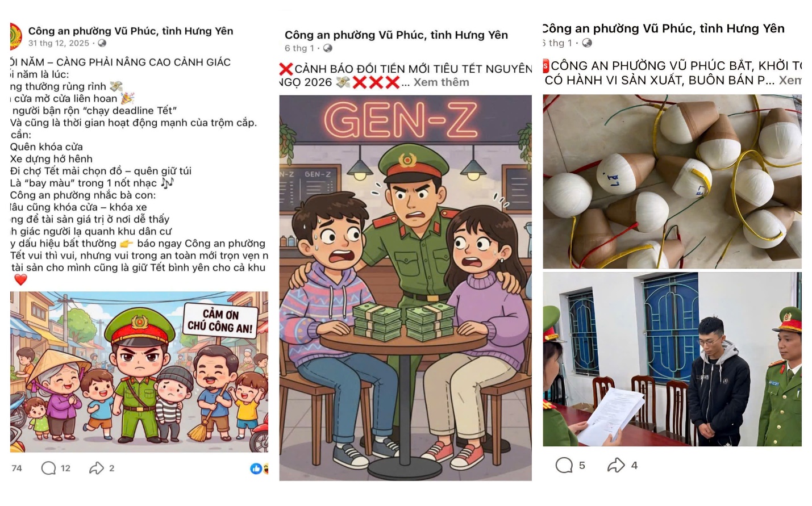
Task: Open the page avatar of the first post
Action: click(15, 36)
